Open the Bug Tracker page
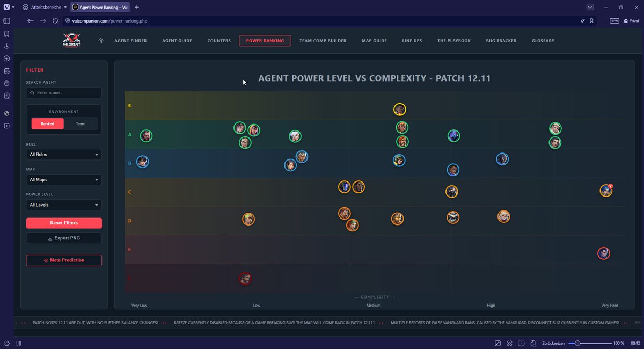Screen dimensions: 644x349 coord(501,41)
